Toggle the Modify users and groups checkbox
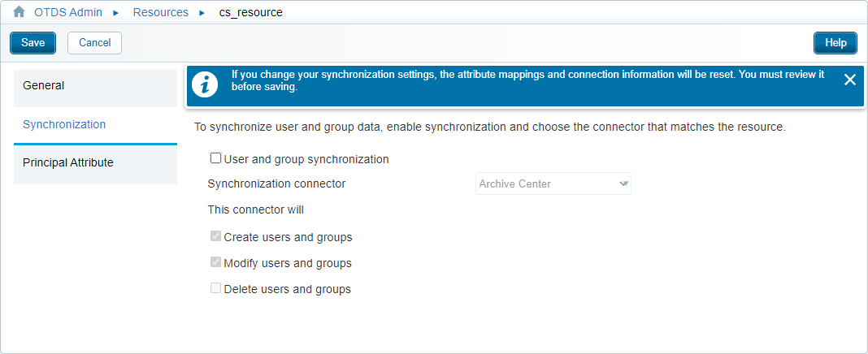This screenshot has height=354, width=868. coord(216,262)
